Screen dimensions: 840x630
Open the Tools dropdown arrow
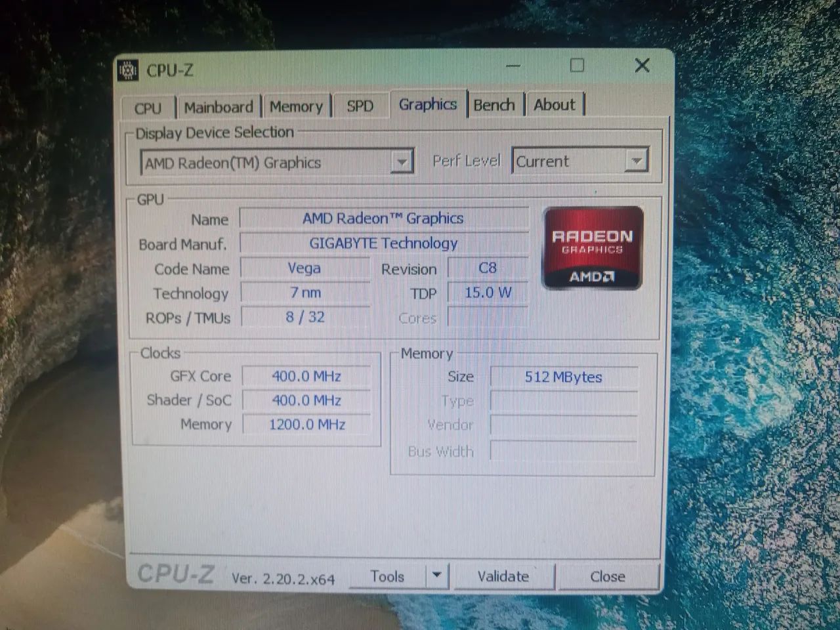point(437,576)
